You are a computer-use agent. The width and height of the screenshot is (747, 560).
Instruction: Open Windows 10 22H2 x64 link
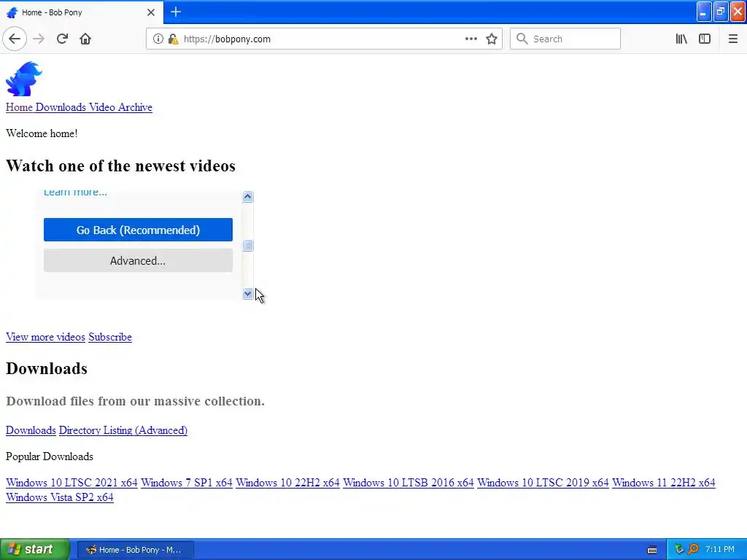tap(287, 483)
